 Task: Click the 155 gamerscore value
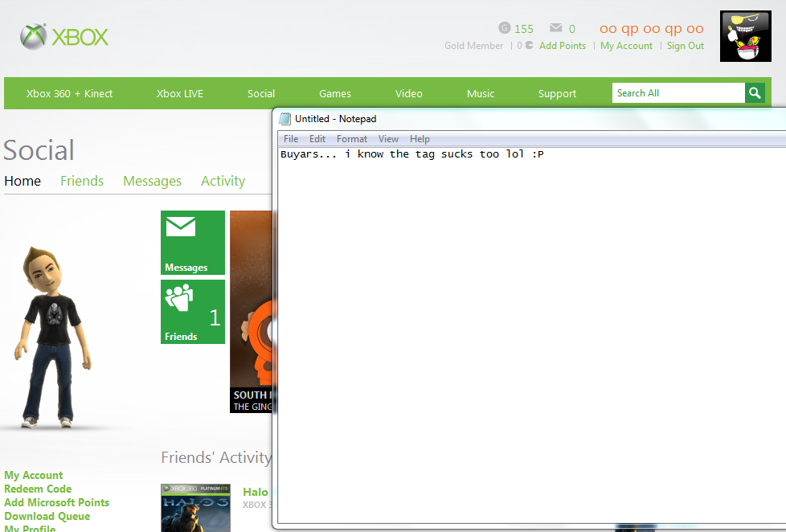point(524,29)
